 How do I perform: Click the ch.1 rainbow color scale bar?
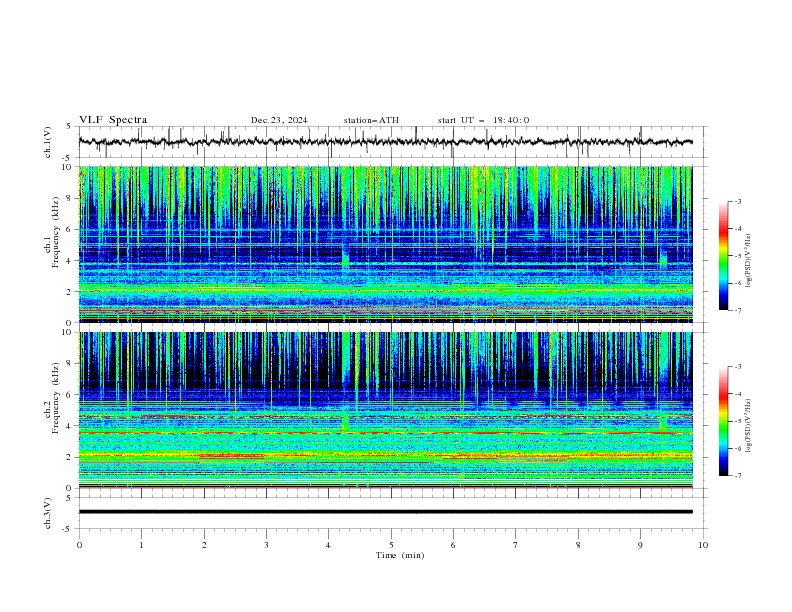[723, 256]
